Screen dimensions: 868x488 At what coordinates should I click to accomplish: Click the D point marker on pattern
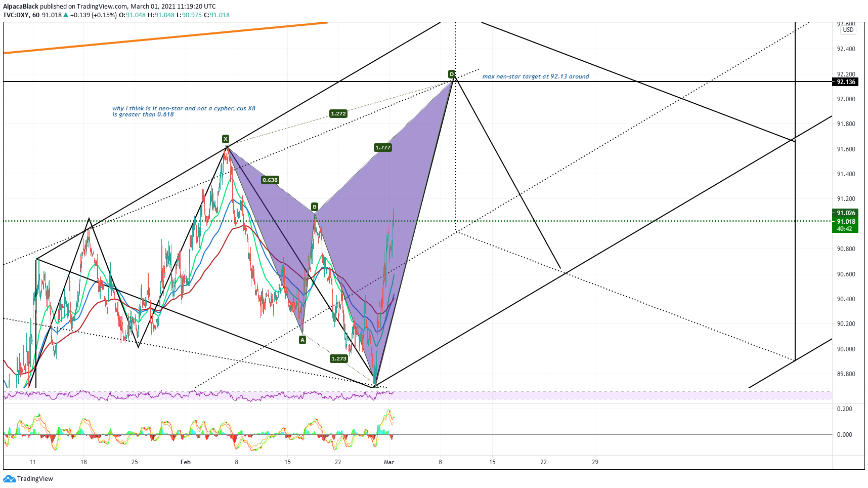point(452,74)
